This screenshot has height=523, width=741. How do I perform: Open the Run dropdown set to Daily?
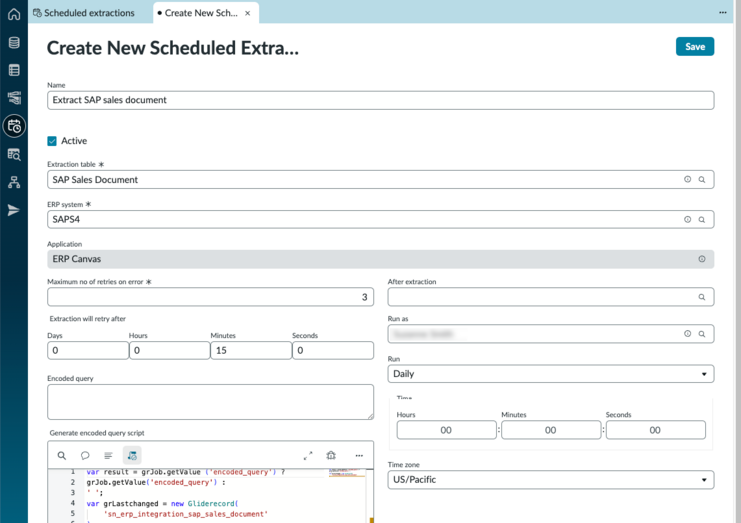click(551, 374)
